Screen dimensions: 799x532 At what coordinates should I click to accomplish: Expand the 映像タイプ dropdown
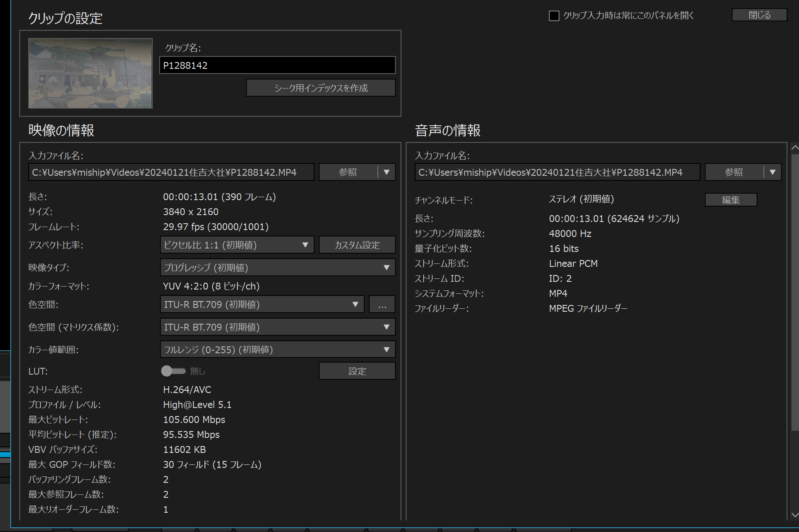click(x=277, y=268)
